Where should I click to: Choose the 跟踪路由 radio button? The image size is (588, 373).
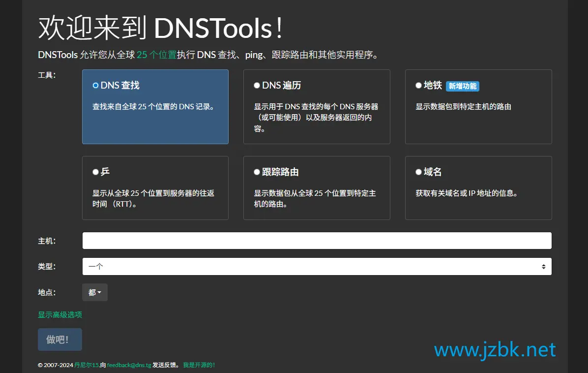257,172
